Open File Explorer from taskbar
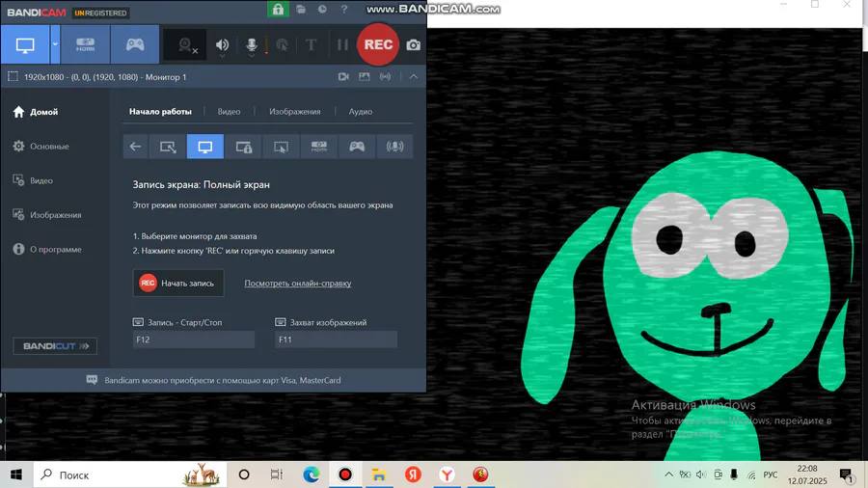This screenshot has height=488, width=868. tap(379, 474)
